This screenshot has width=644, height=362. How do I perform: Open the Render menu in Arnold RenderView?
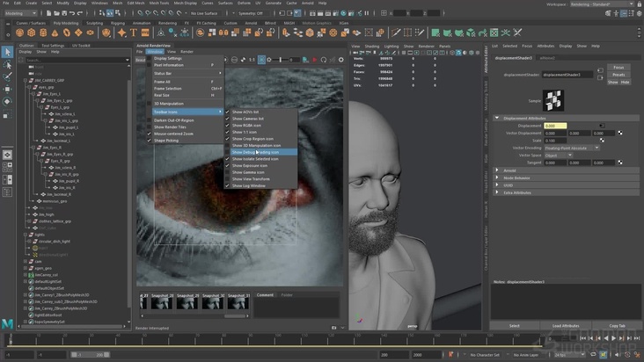click(187, 52)
